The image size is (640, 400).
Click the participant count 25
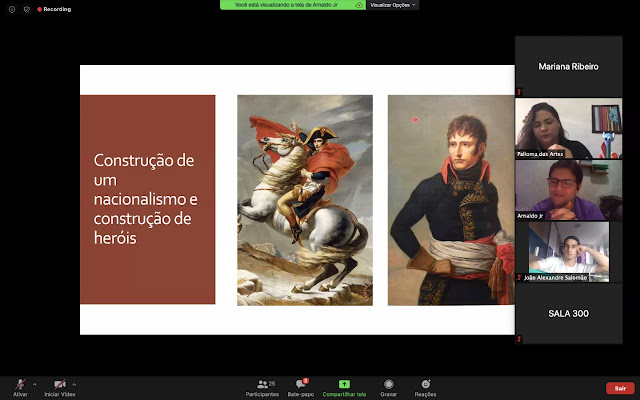click(272, 384)
